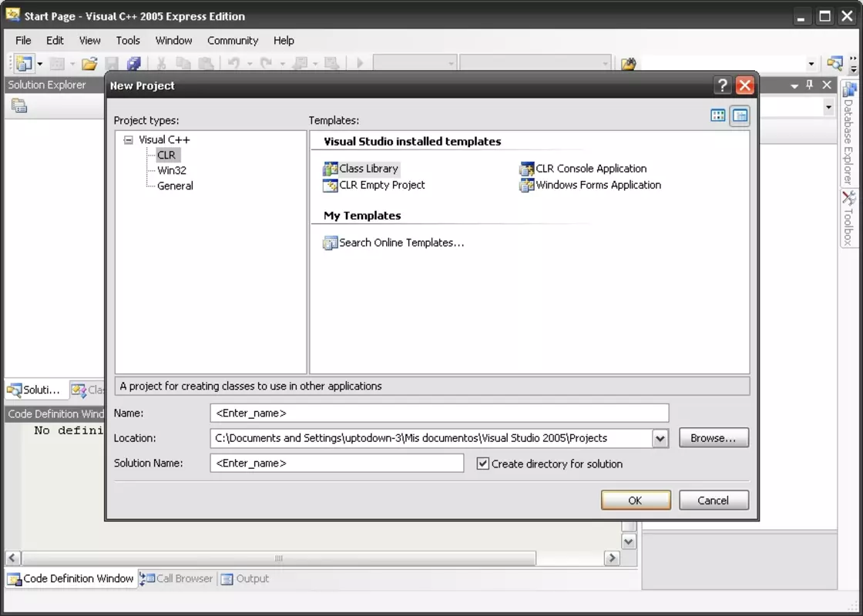Click the vertical scrollbar down arrow
This screenshot has width=863, height=616.
click(629, 542)
